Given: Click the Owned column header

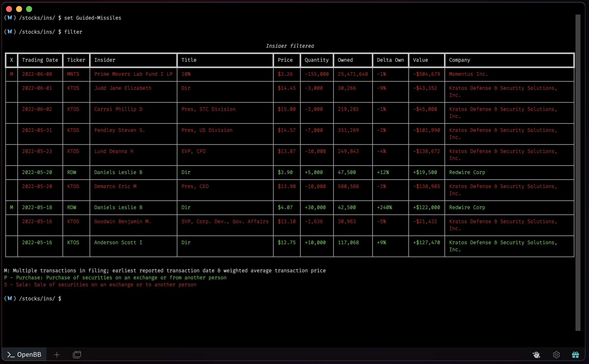Looking at the screenshot, I should pos(353,60).
